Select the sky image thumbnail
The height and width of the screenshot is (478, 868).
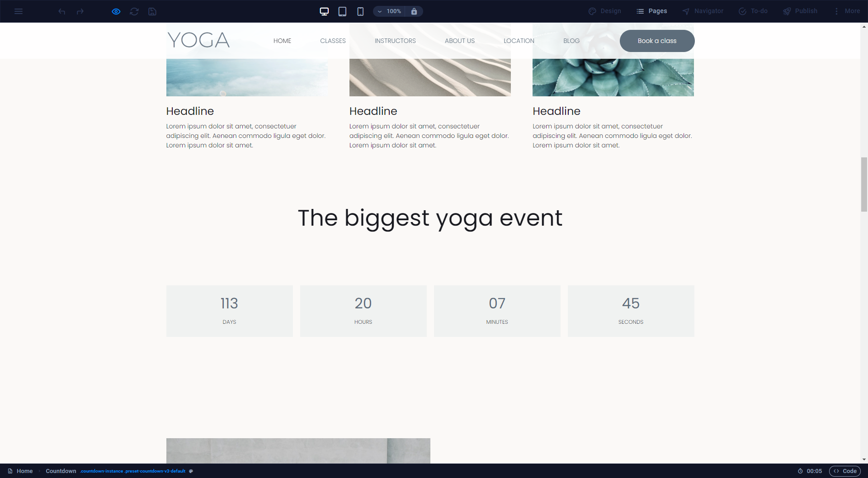[x=247, y=77]
